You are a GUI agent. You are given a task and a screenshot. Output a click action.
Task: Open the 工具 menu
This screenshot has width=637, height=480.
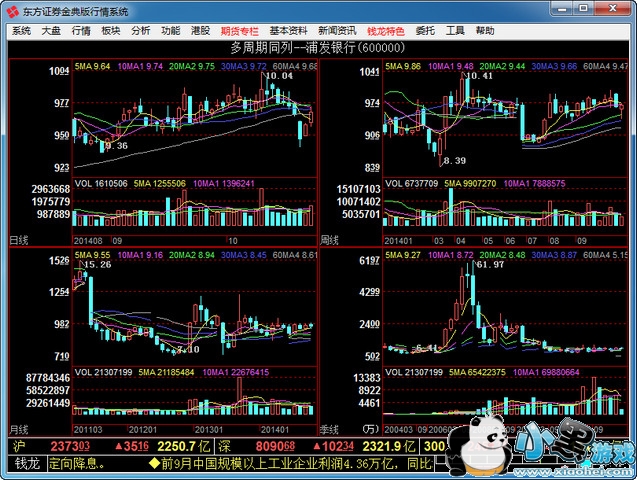tap(455, 31)
